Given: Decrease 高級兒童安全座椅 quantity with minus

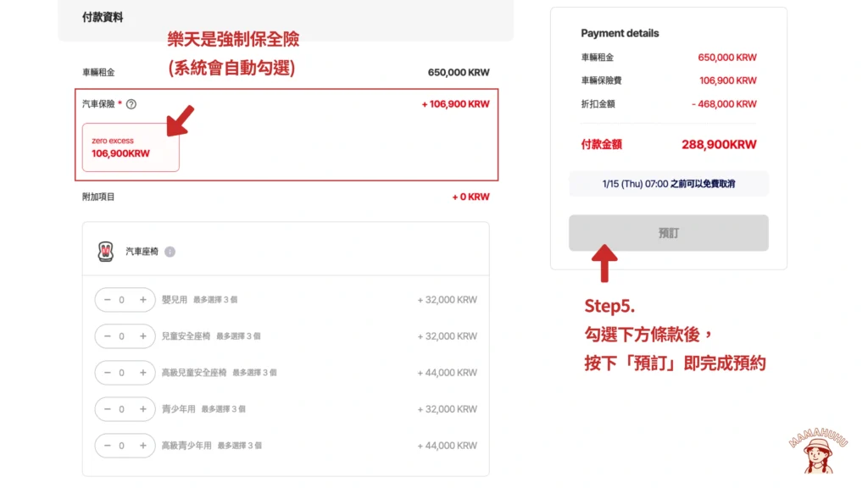Looking at the screenshot, I should (x=107, y=373).
